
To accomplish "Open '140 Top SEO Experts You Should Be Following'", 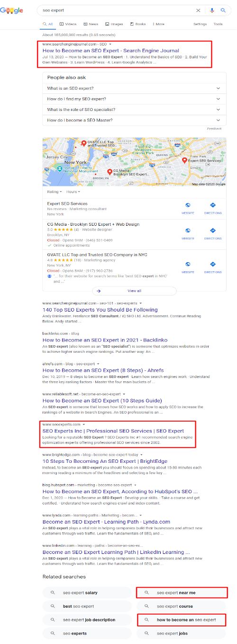I will [x=100, y=310].
